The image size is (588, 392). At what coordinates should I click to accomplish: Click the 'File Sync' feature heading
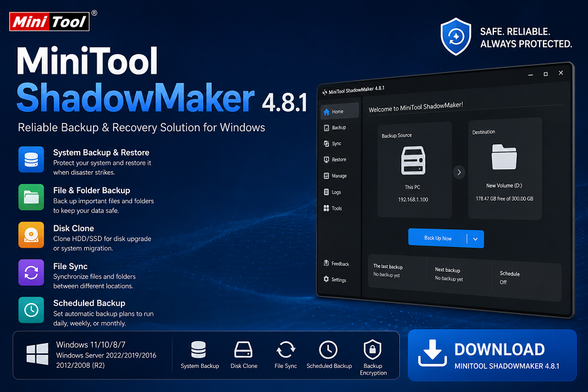tap(71, 267)
